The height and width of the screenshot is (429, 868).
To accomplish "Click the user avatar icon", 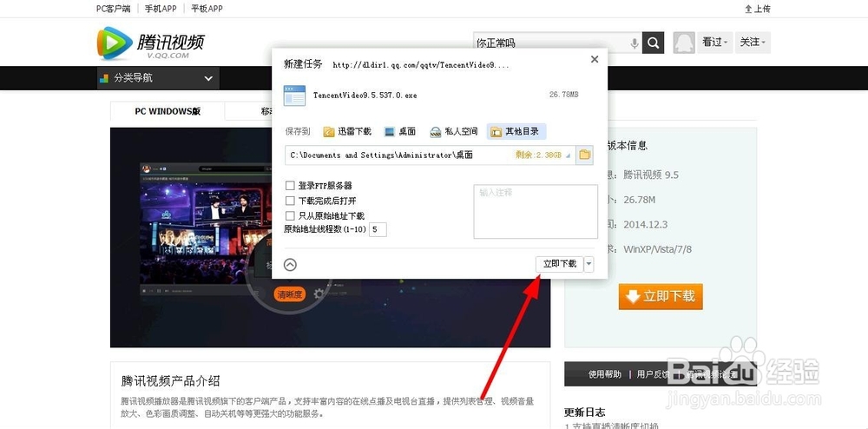I will [x=684, y=43].
